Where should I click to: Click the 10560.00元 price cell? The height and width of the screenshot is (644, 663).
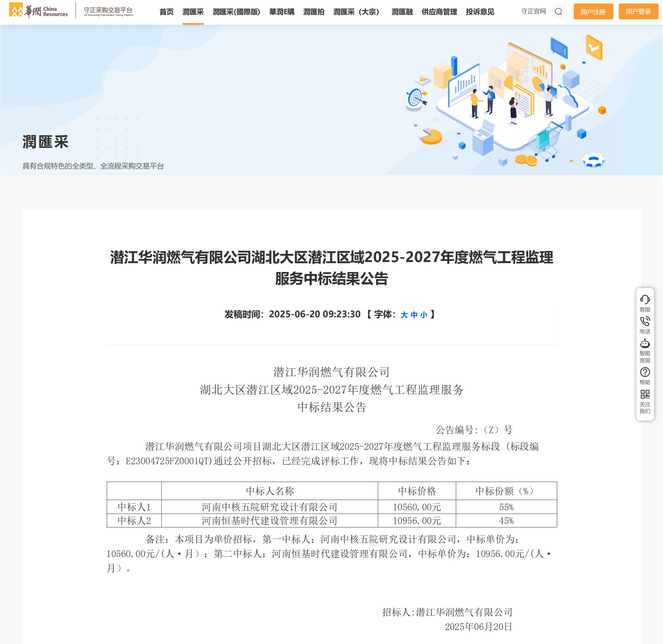[x=417, y=507]
